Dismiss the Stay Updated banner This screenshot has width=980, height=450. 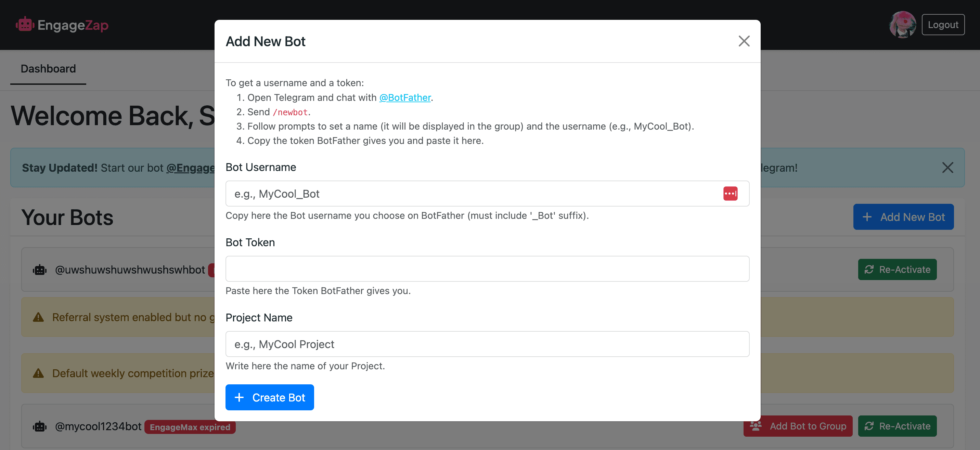(x=947, y=168)
